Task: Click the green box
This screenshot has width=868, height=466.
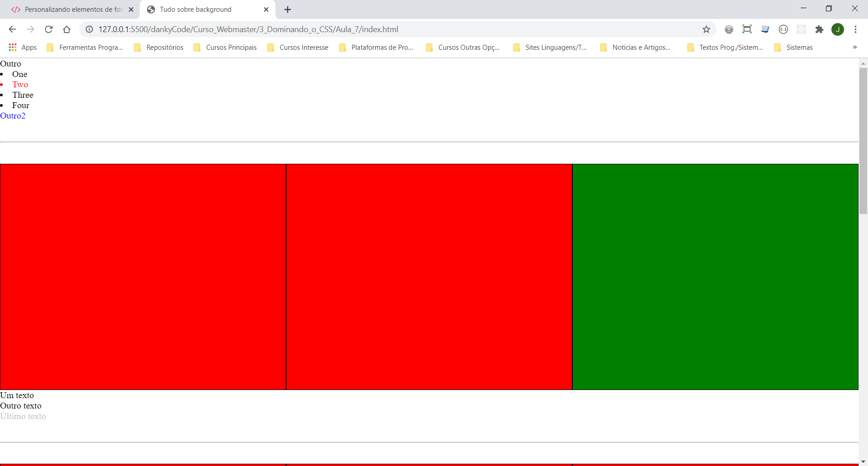Action: tap(715, 277)
